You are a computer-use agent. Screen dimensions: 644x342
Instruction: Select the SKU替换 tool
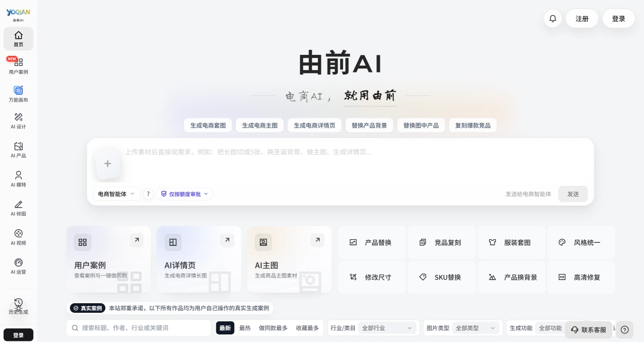[442, 277]
